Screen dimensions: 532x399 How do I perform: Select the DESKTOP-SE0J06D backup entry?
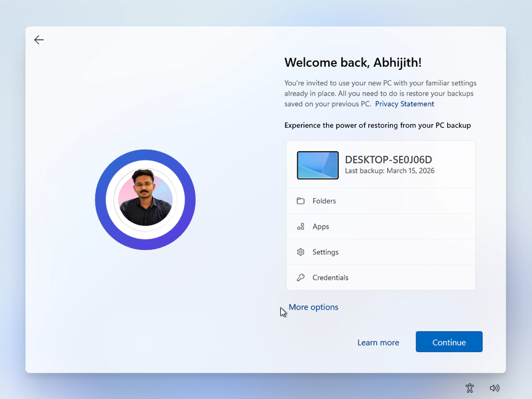point(381,165)
